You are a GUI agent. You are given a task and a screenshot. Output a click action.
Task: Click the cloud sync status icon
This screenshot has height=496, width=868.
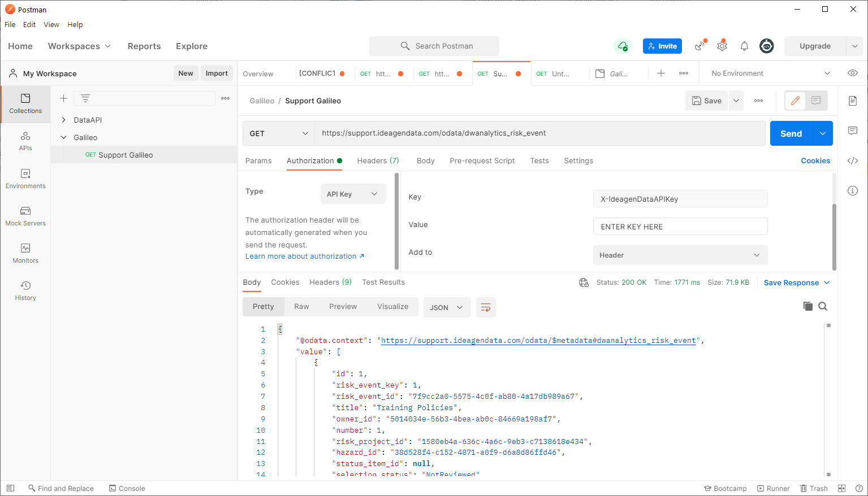623,46
